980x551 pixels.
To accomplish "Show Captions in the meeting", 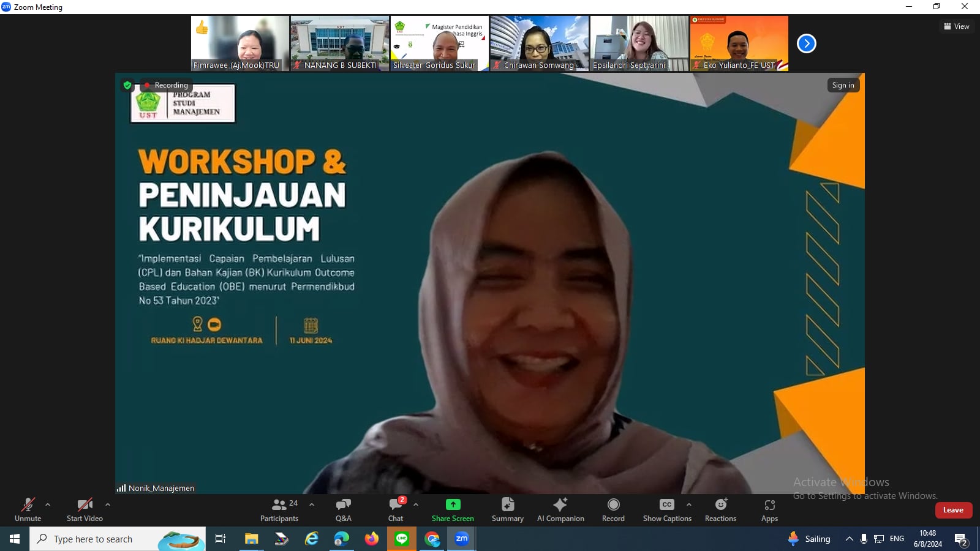I will pyautogui.click(x=666, y=509).
